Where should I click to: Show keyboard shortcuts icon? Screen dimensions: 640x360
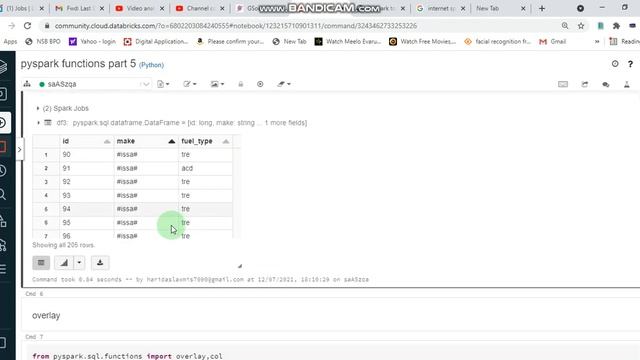pyautogui.click(x=563, y=84)
